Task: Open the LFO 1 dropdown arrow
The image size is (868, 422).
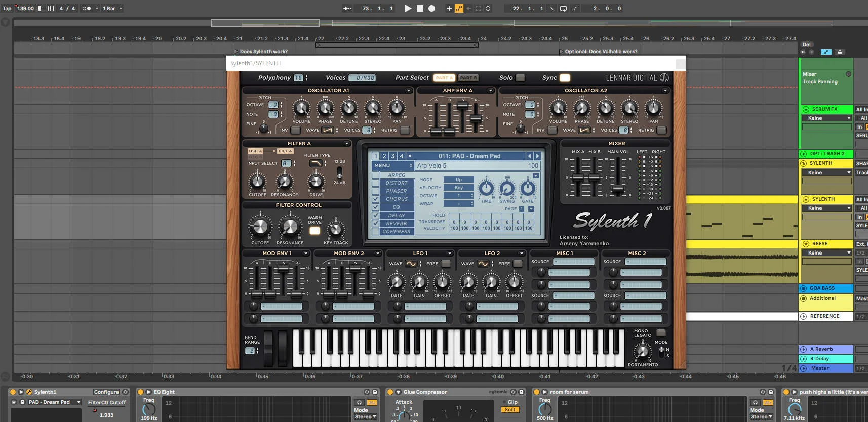Action: click(449, 254)
